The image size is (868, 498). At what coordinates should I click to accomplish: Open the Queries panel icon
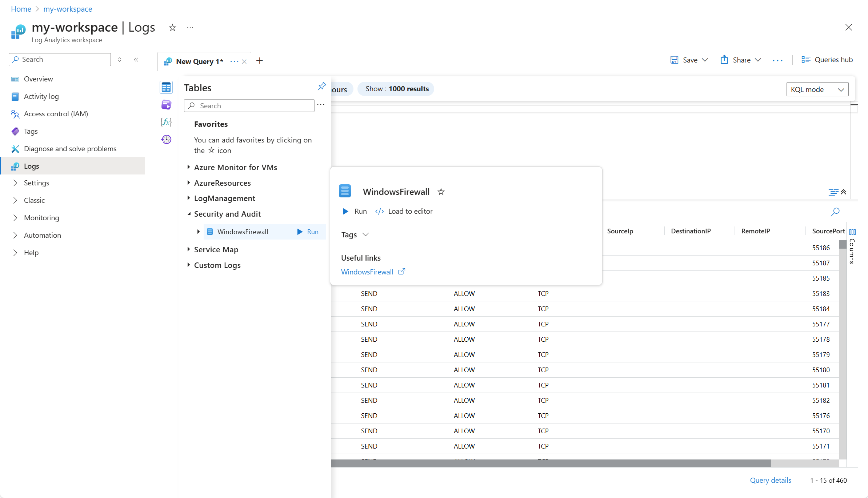(166, 105)
